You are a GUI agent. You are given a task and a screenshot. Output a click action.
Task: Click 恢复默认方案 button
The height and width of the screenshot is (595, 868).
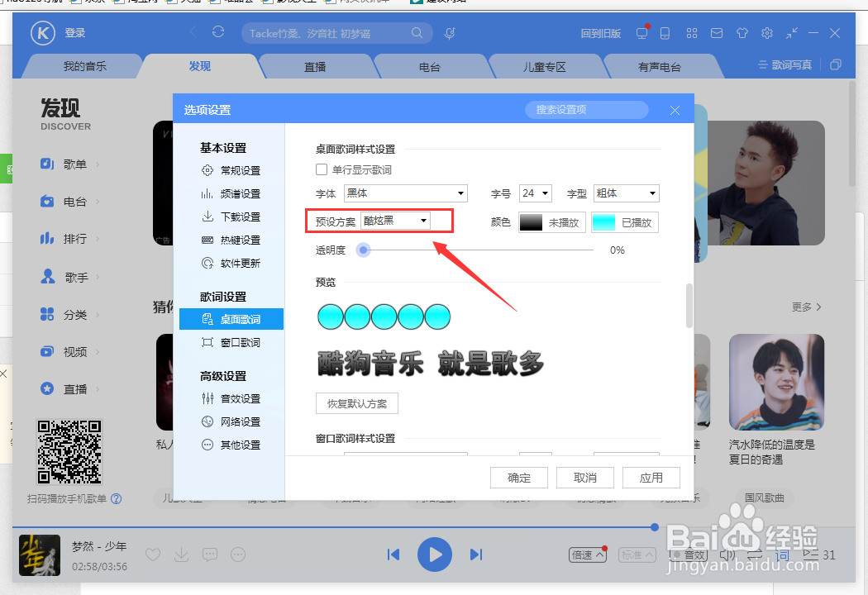[x=357, y=403]
